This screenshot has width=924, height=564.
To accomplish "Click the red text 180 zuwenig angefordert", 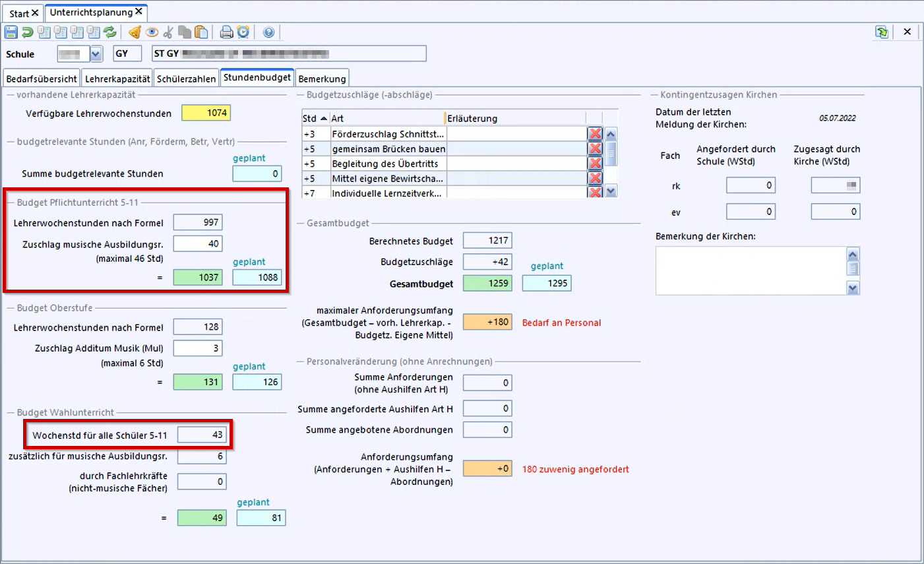I will tap(575, 469).
